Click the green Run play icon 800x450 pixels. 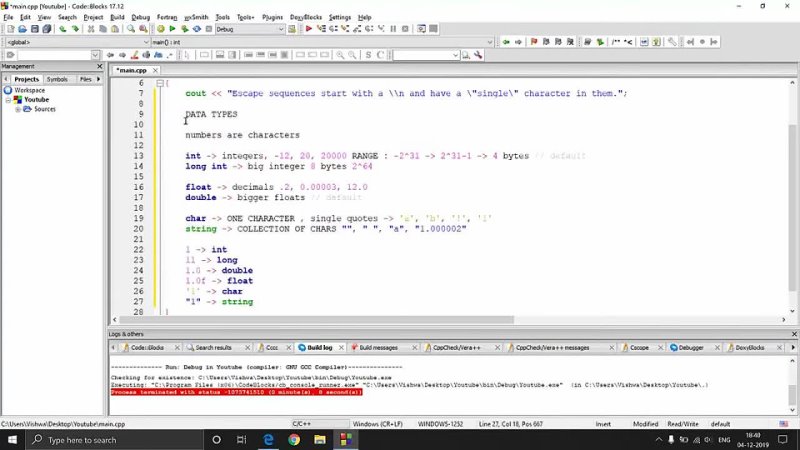pyautogui.click(x=172, y=29)
